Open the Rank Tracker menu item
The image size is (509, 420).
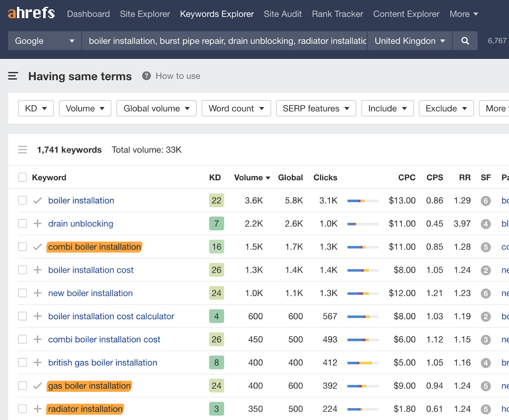(337, 14)
